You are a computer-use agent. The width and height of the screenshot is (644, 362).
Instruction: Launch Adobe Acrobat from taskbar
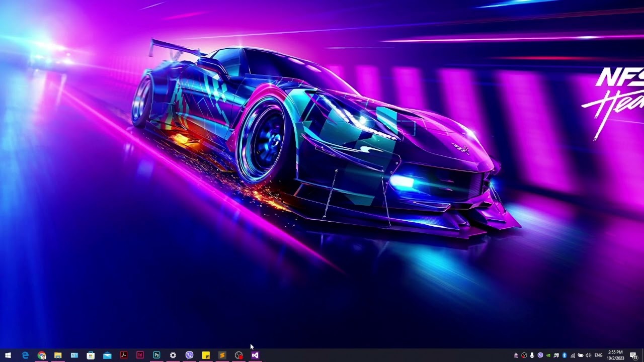[124, 355]
